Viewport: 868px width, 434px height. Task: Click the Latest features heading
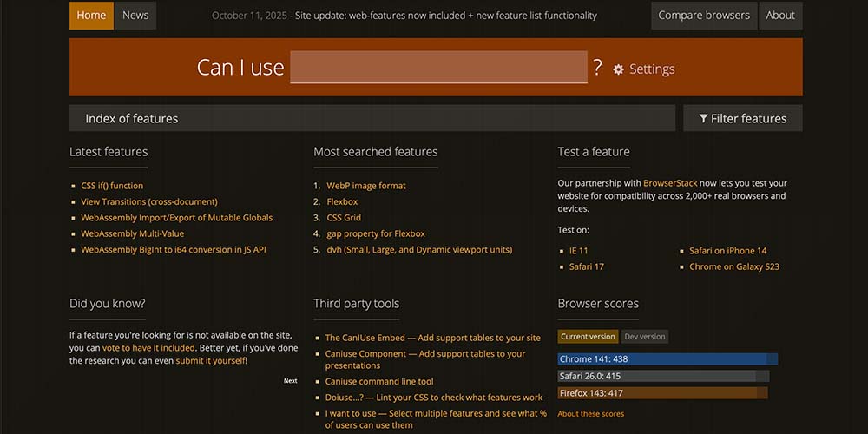[108, 152]
